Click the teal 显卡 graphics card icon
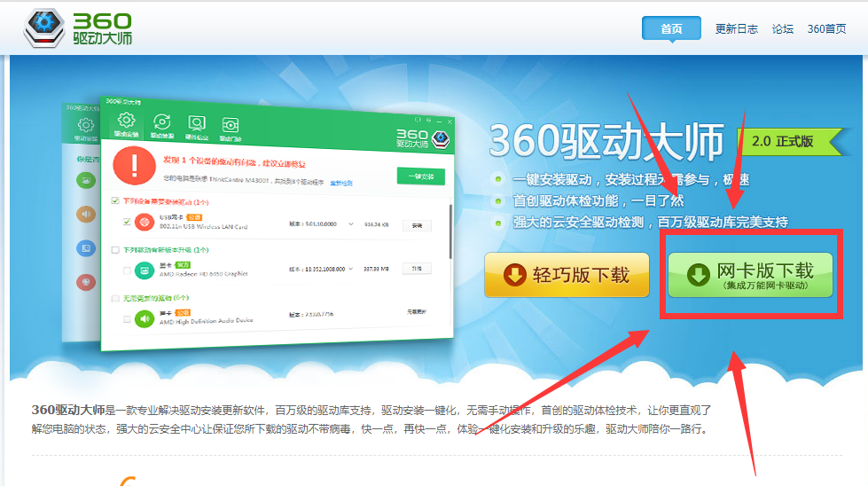The height and width of the screenshot is (486, 868). (x=145, y=270)
